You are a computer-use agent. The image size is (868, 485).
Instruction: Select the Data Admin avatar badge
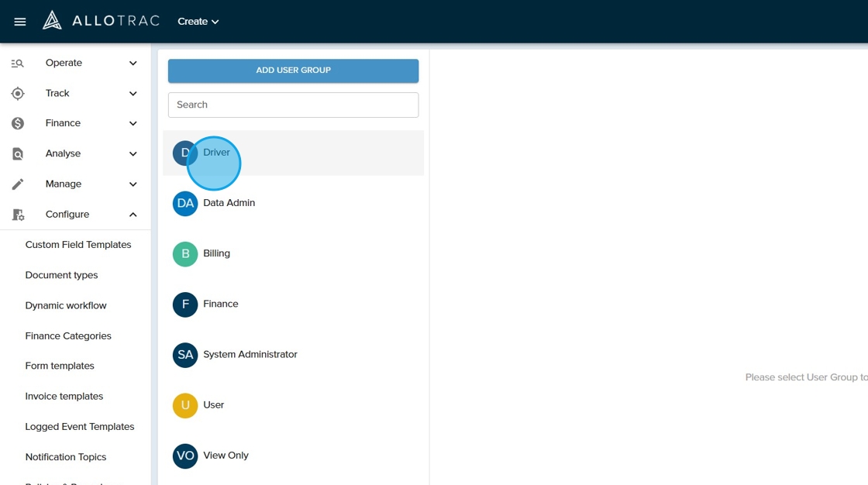coord(185,204)
